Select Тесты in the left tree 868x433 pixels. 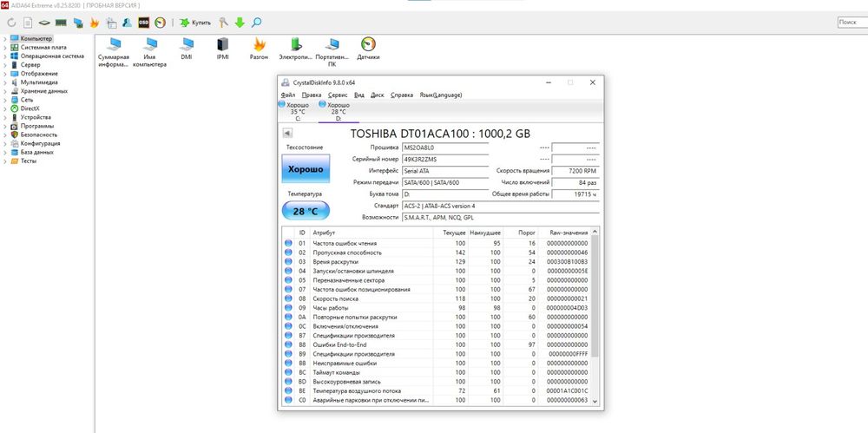pyautogui.click(x=29, y=161)
